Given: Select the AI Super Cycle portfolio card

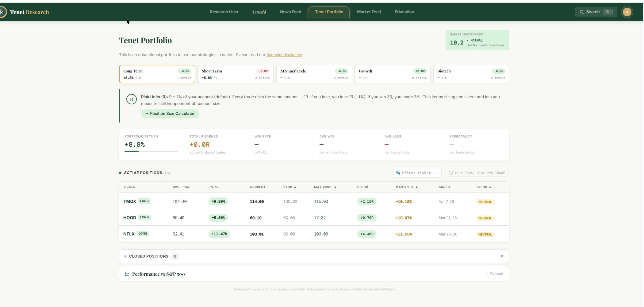Looking at the screenshot, I should coord(314,74).
